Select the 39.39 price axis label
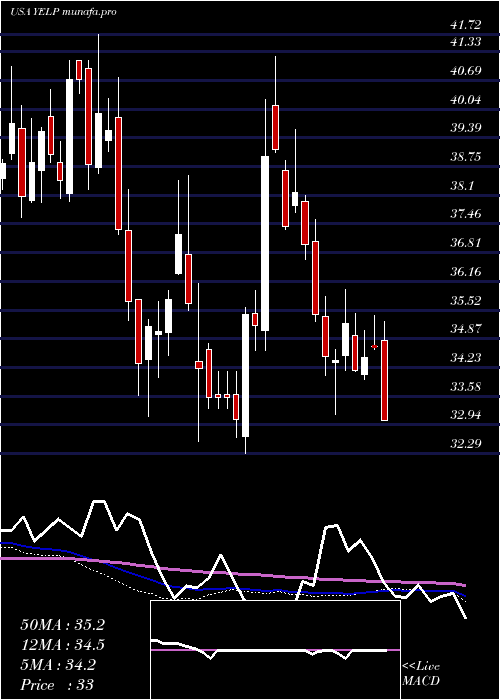The width and height of the screenshot is (500, 700). 466,128
